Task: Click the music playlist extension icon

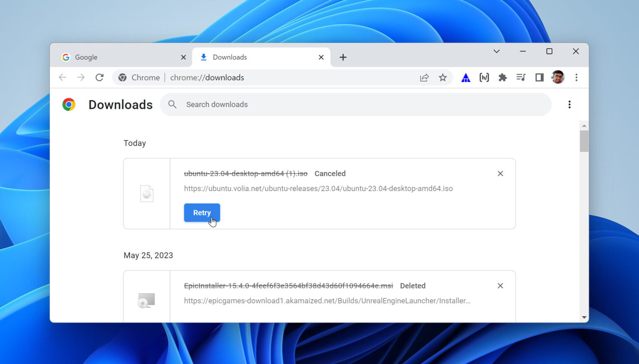Action: coord(521,77)
